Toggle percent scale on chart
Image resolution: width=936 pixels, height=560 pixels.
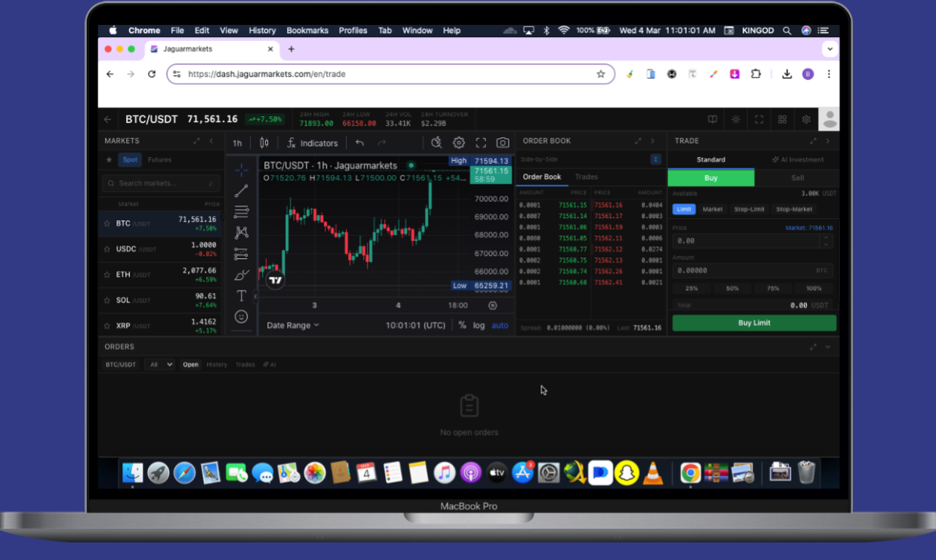click(463, 325)
